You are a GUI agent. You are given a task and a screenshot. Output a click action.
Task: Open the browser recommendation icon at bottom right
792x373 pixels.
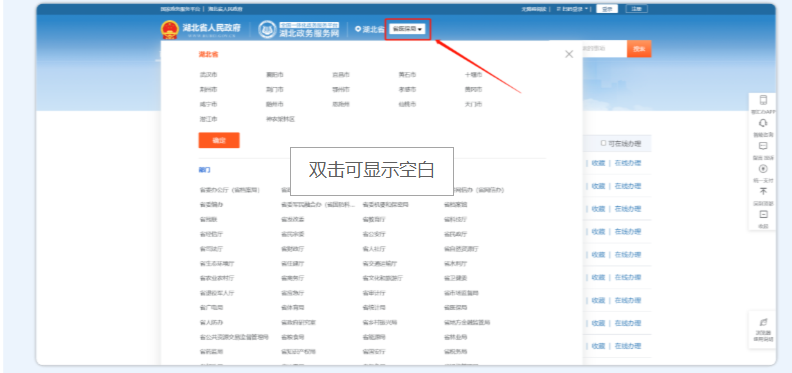coord(763,322)
